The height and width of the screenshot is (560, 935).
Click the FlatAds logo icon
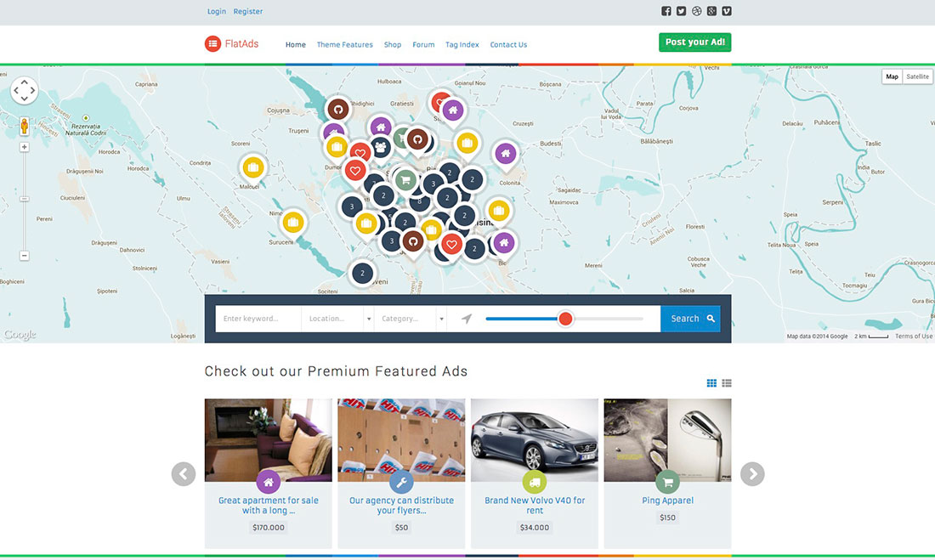click(212, 42)
